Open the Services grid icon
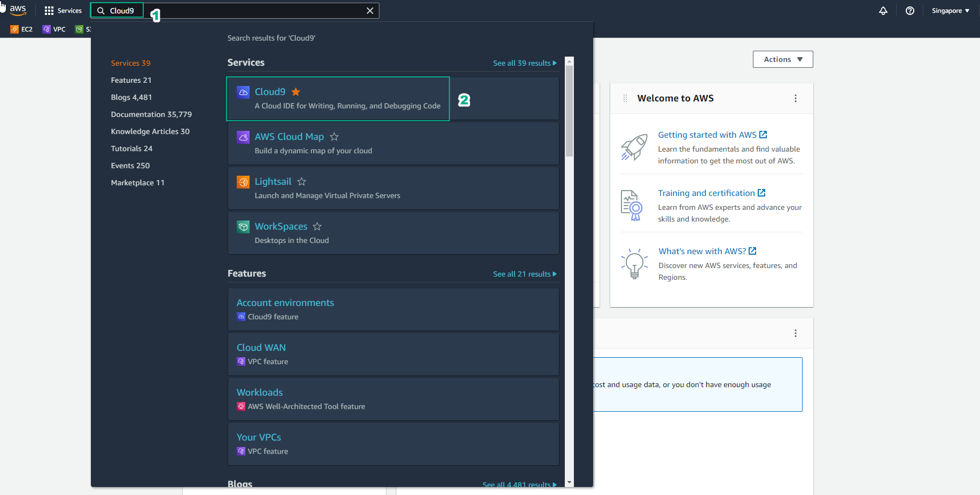This screenshot has height=495, width=980. 49,10
